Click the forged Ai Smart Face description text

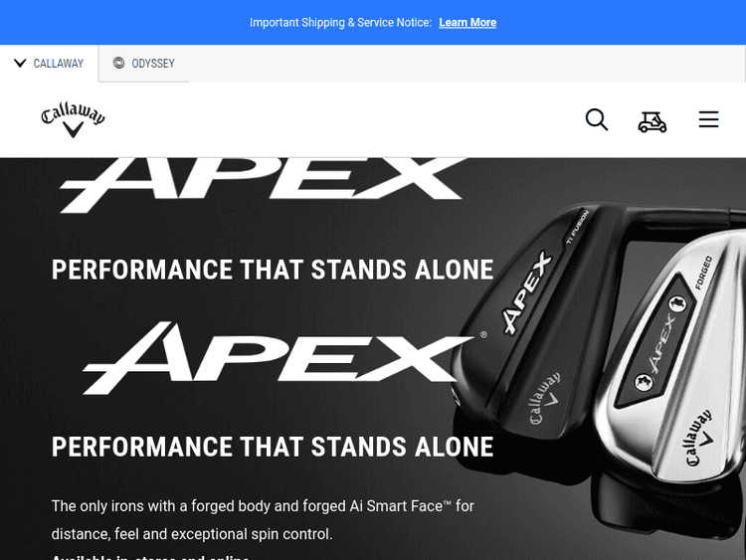pos(263,519)
